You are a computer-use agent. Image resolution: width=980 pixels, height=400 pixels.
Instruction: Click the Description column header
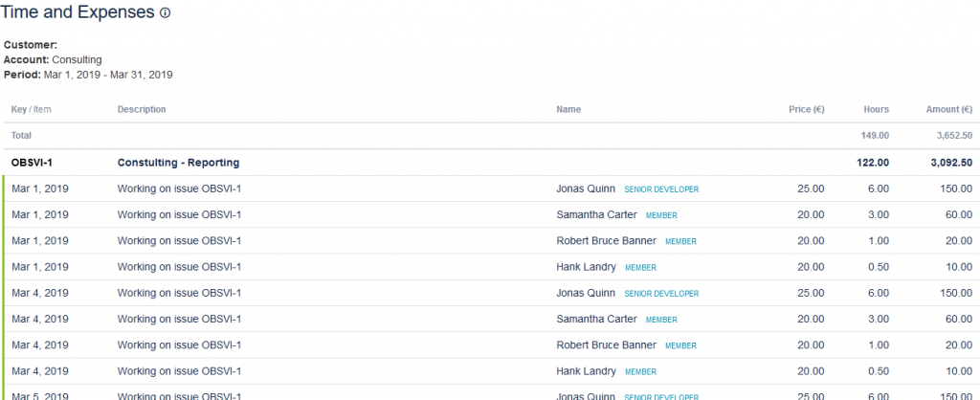[142, 110]
